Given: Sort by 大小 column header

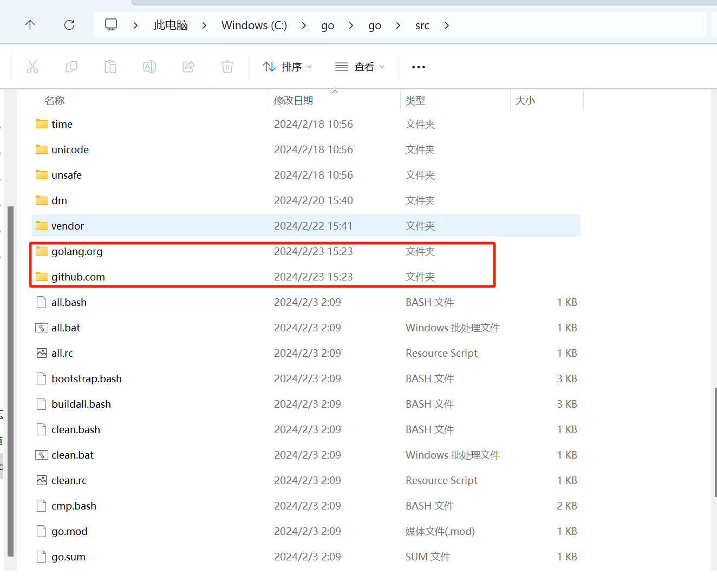Looking at the screenshot, I should point(525,101).
